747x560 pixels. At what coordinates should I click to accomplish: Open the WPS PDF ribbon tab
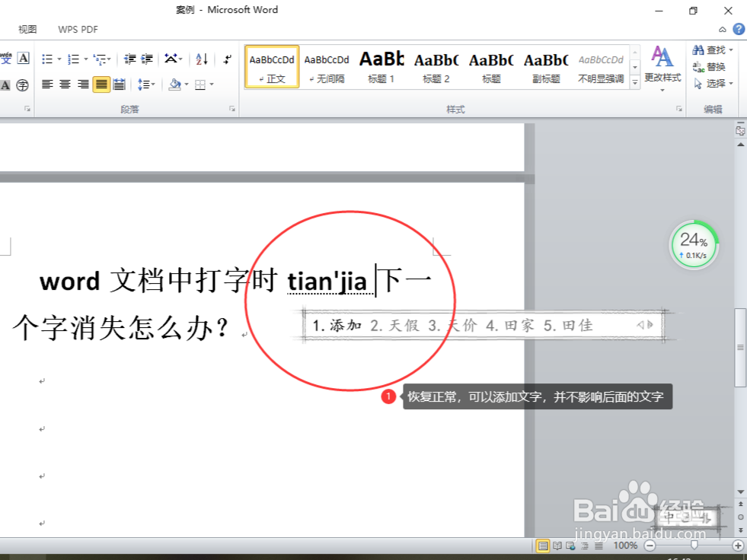pos(78,30)
